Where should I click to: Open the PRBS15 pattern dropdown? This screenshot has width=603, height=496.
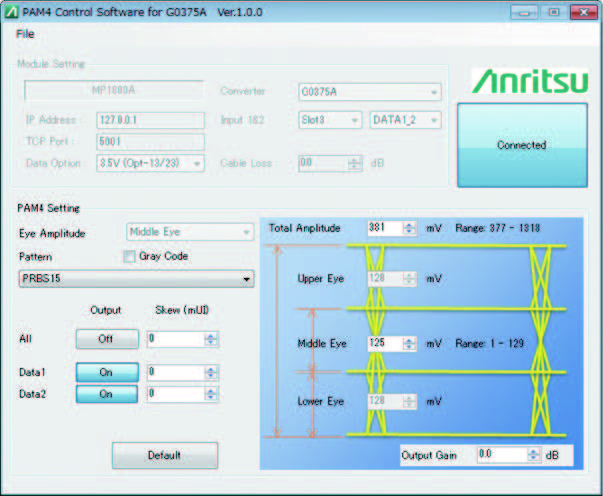[x=136, y=278]
